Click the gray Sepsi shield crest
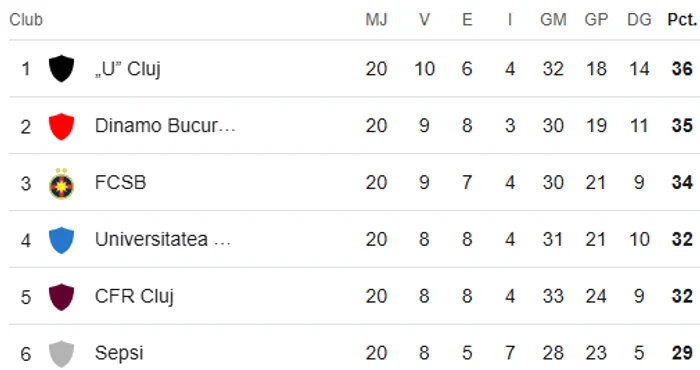The image size is (700, 370). click(61, 353)
